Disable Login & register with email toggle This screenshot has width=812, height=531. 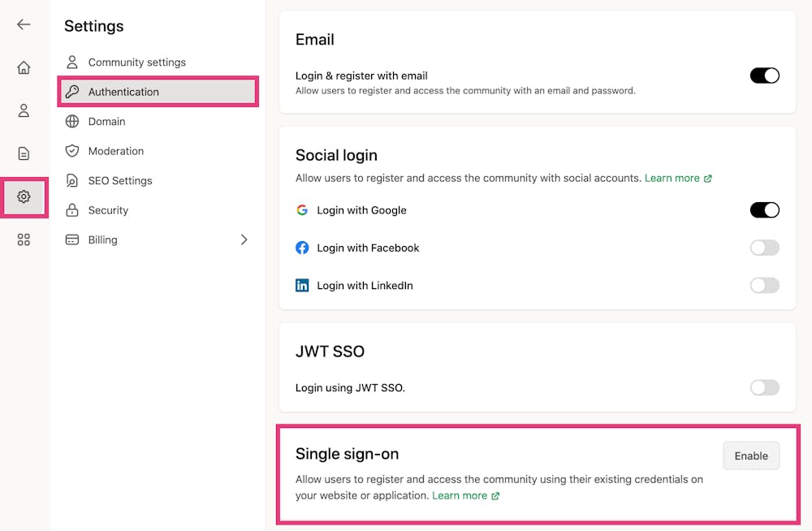[x=764, y=76]
